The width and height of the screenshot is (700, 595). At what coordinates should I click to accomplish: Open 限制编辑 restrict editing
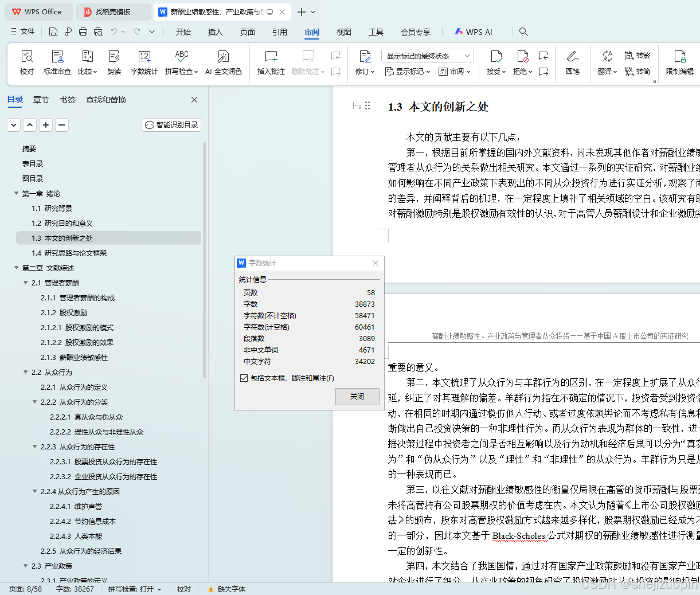[x=680, y=62]
